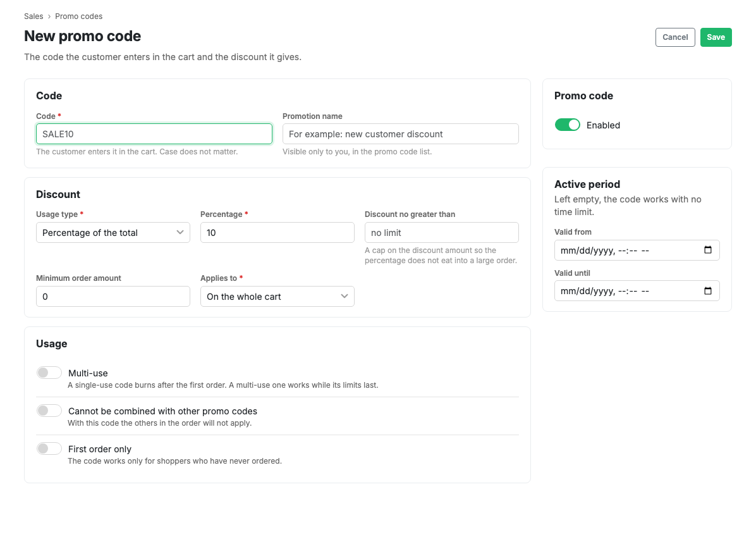This screenshot has height=544, width=756.
Task: Switch on First order only
Action: (49, 448)
